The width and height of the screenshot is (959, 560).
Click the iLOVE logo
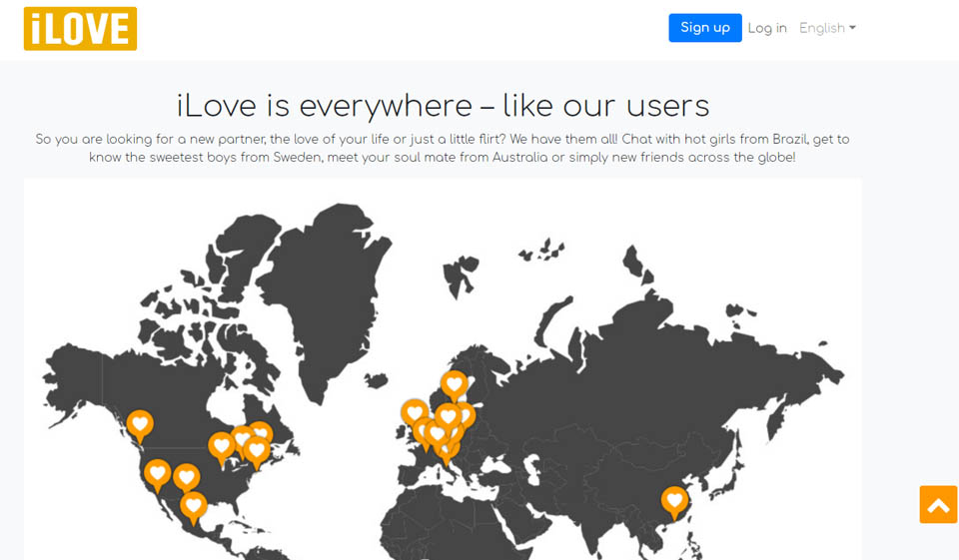[80, 28]
